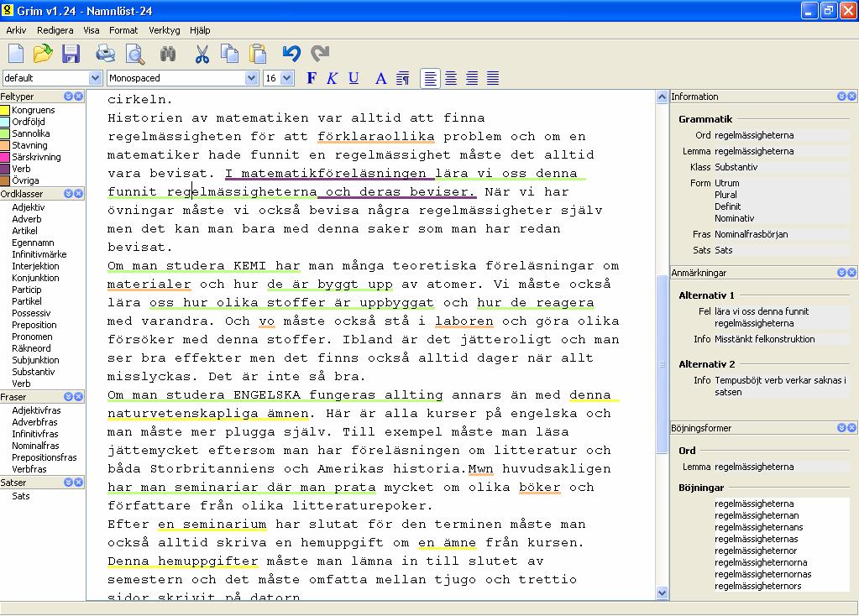The height and width of the screenshot is (616, 859).
Task: Close the Feltyper panel
Action: [x=78, y=97]
